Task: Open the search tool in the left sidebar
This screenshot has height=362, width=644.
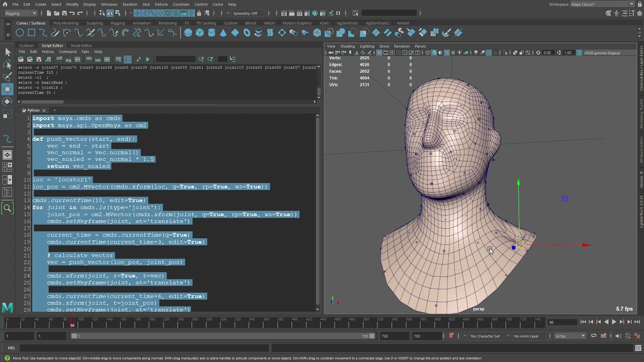Action: (x=8, y=208)
